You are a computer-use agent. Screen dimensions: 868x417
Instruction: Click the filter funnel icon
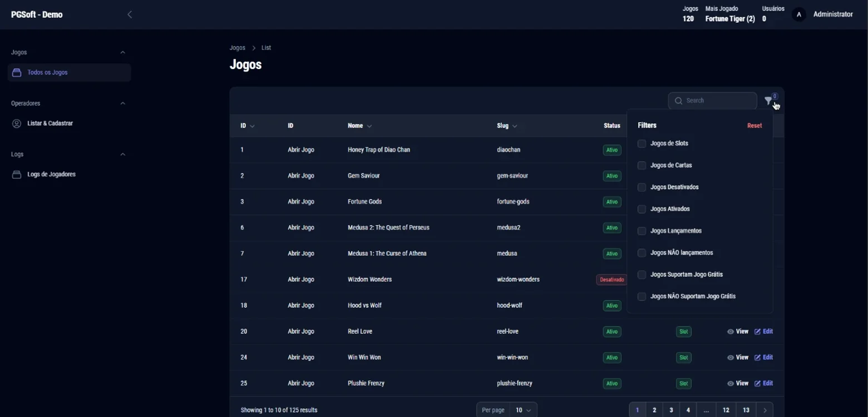[768, 101]
